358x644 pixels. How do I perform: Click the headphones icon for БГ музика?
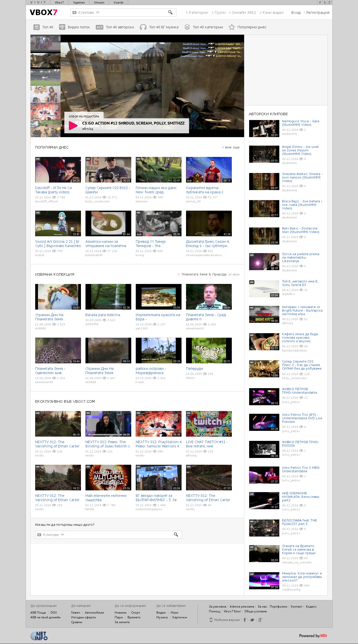coord(143,27)
